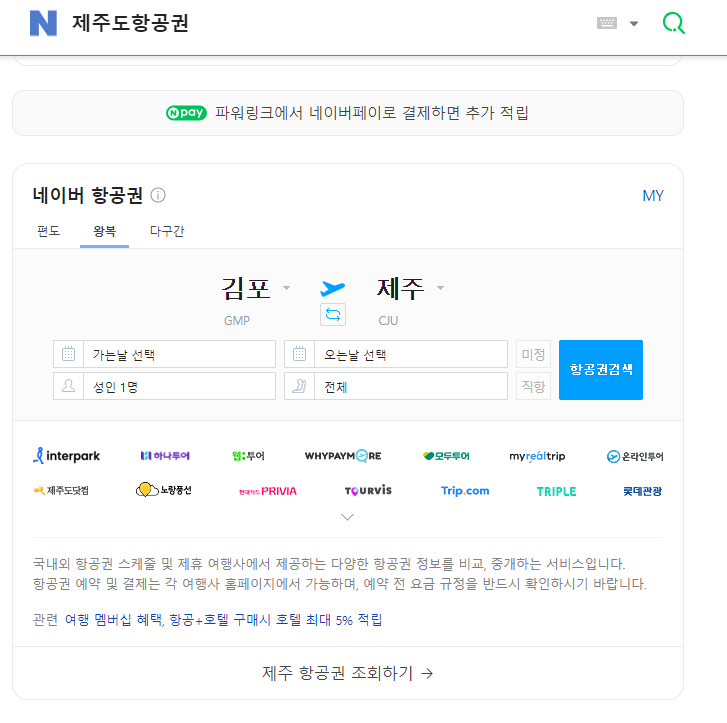The width and height of the screenshot is (727, 723).
Task: Click the calendar icon for 오는날
Action: pos(300,354)
